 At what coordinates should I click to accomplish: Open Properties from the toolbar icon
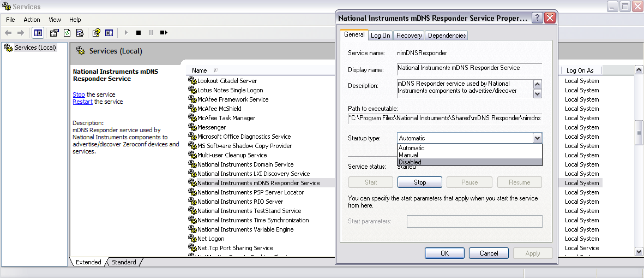(x=54, y=32)
